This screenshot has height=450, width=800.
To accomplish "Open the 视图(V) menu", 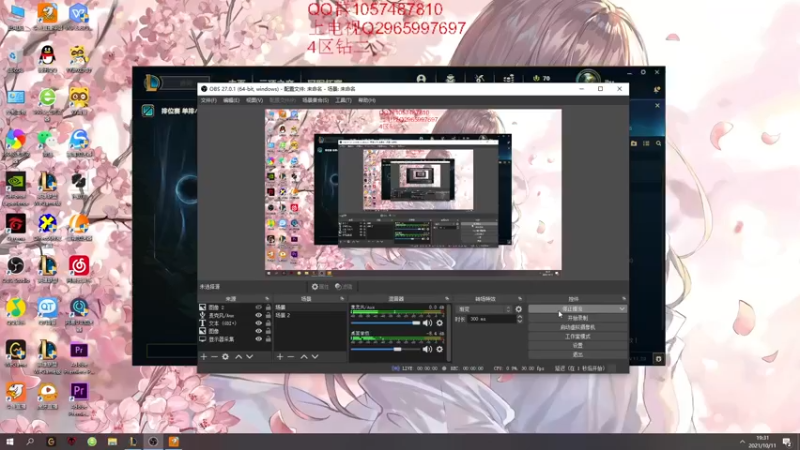I will point(254,101).
